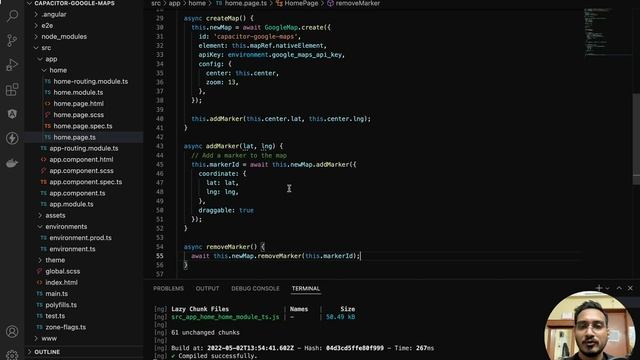Expand the .angular folder
640x360 pixels.
tap(53, 14)
